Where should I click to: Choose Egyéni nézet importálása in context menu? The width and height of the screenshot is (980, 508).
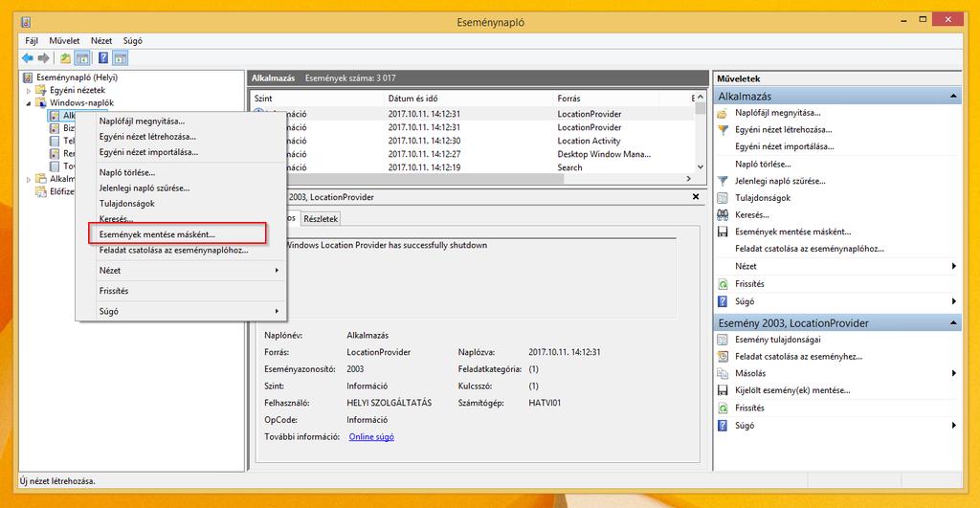click(x=181, y=152)
